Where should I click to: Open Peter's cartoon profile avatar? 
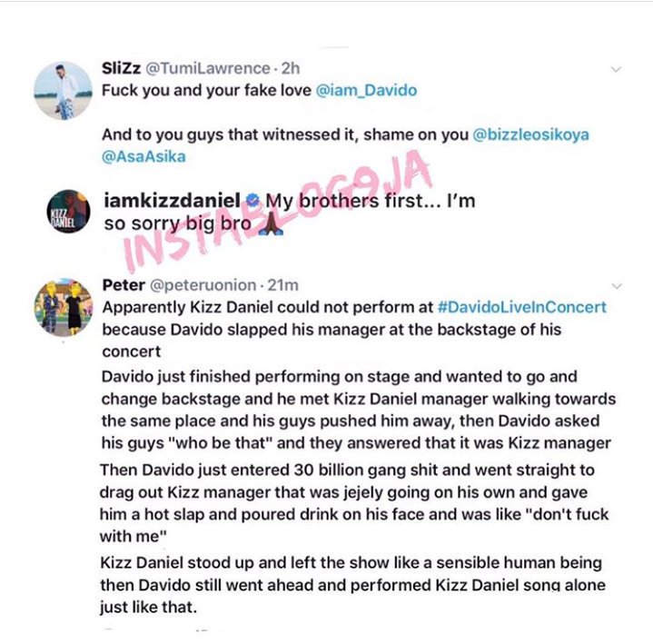[64, 307]
